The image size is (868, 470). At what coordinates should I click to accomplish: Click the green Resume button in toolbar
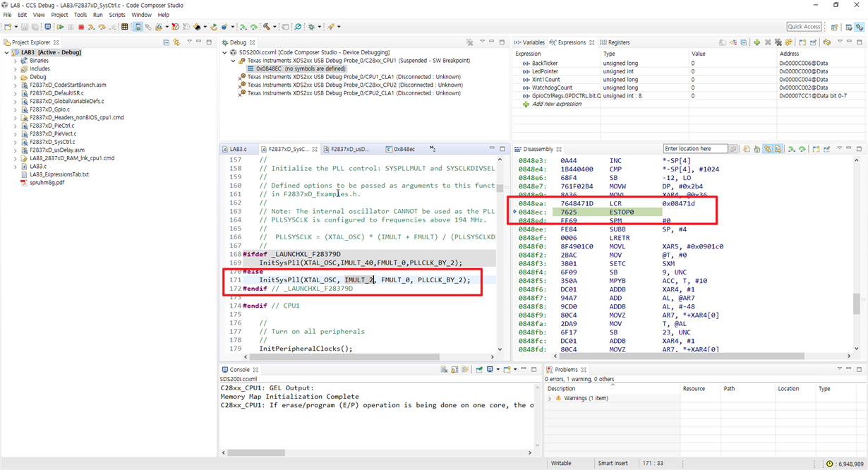pos(61,27)
